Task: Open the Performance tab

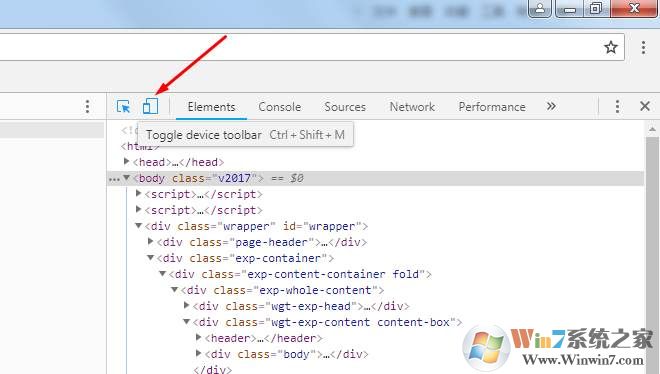Action: pos(492,107)
